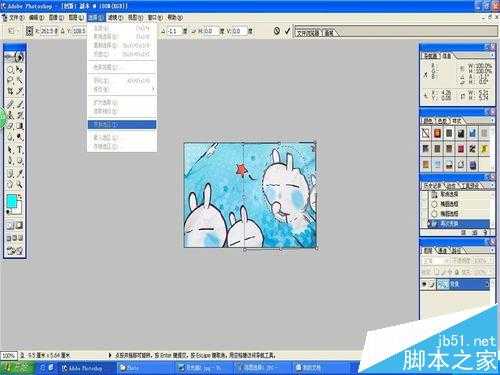Select the Healing Brush tool
The image size is (500, 375).
tap(10, 105)
